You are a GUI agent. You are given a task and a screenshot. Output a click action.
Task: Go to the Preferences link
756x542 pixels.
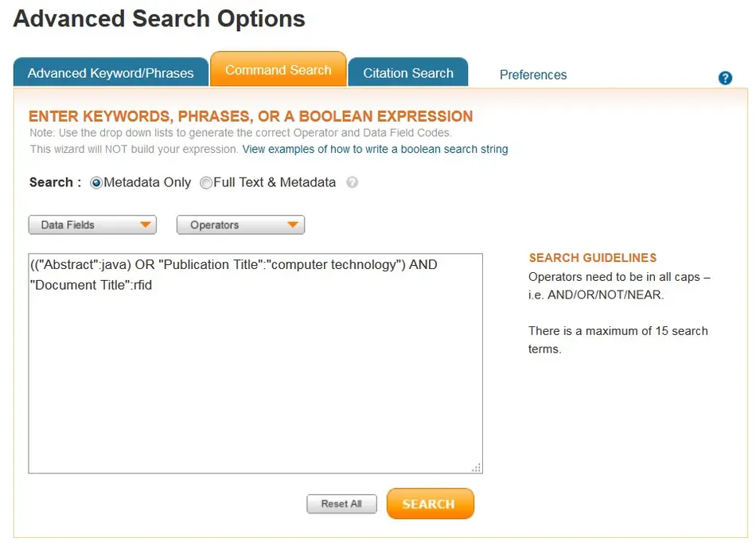pos(533,75)
